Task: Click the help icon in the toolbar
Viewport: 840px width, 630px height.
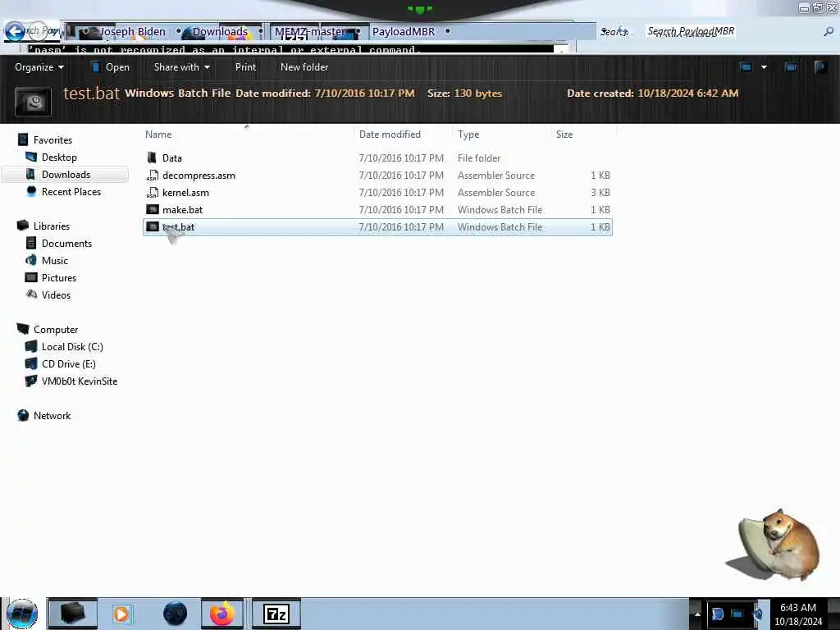Action: tap(820, 67)
